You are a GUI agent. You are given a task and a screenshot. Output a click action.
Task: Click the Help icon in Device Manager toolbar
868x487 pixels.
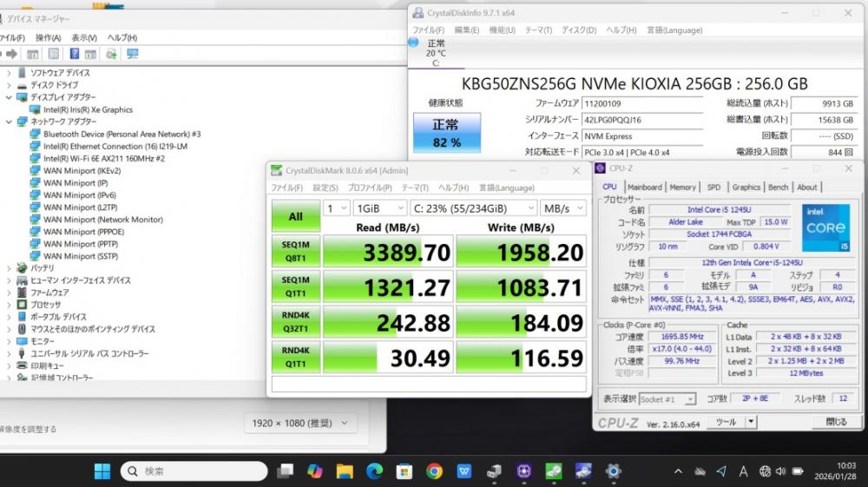(x=74, y=54)
